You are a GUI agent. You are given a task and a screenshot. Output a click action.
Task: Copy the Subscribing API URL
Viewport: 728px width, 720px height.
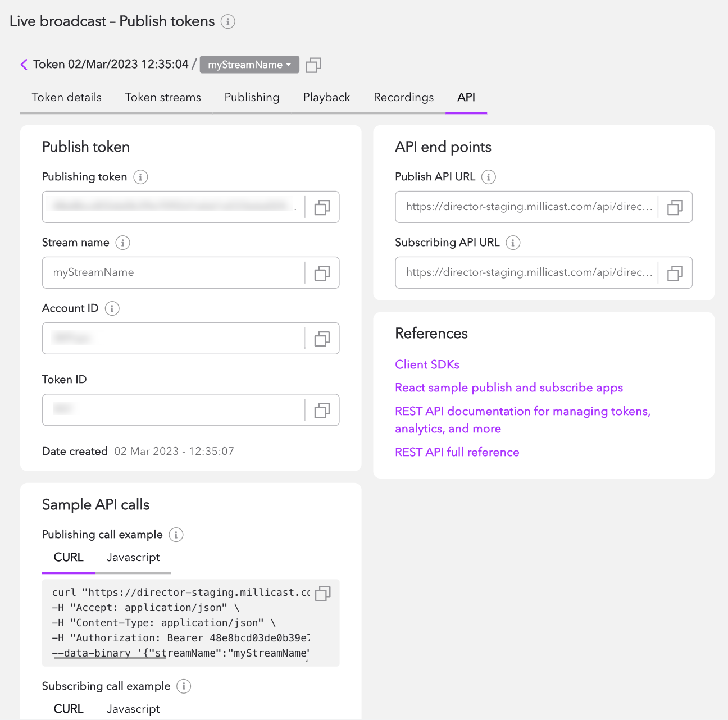click(x=675, y=273)
